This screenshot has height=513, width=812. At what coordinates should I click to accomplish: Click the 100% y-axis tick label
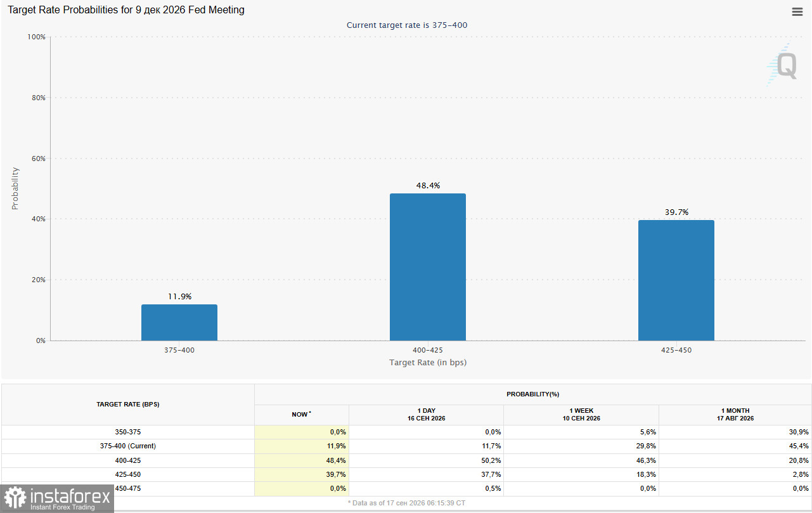(36, 37)
